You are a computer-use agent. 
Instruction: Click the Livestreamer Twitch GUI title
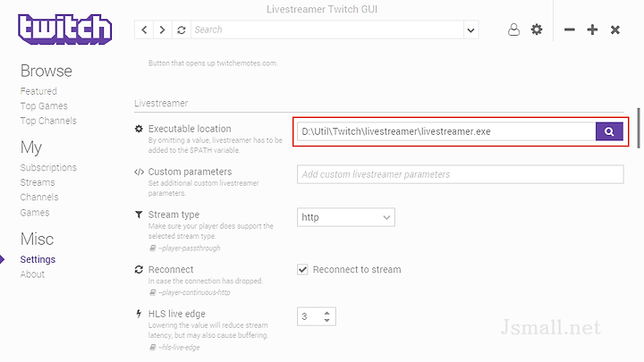click(x=322, y=9)
